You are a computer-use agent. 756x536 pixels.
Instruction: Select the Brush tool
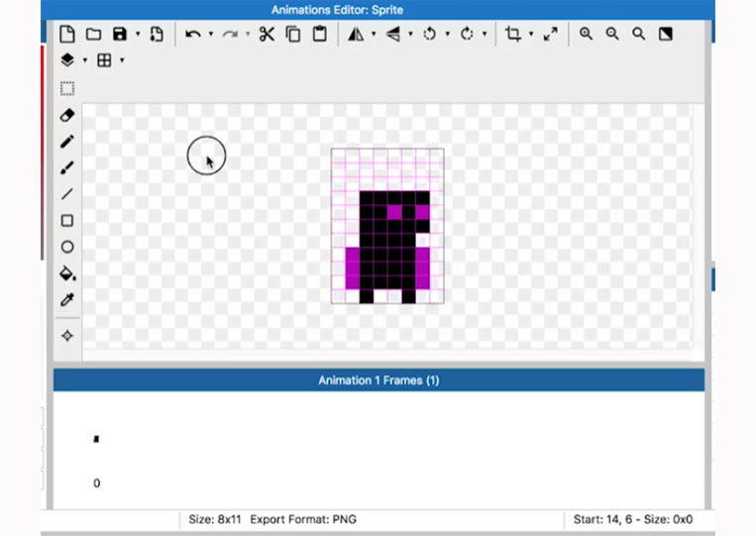[x=67, y=167]
